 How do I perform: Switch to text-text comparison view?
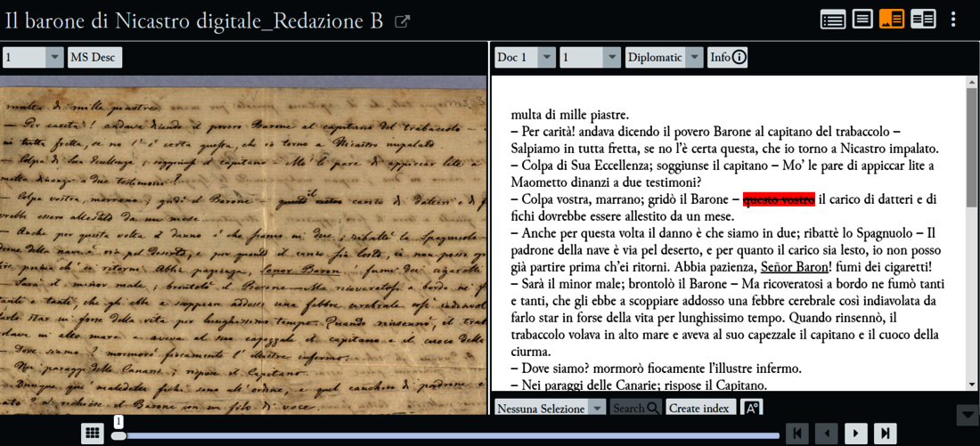(x=923, y=20)
